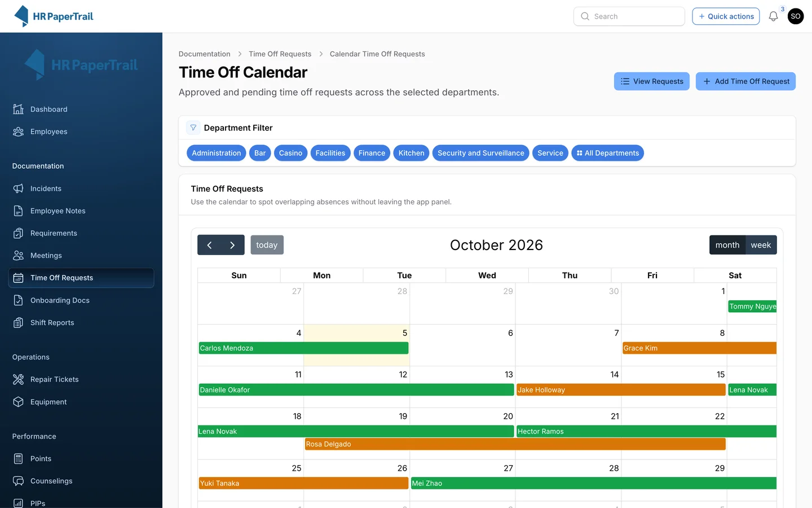Toggle the Casino department filter

(290, 153)
